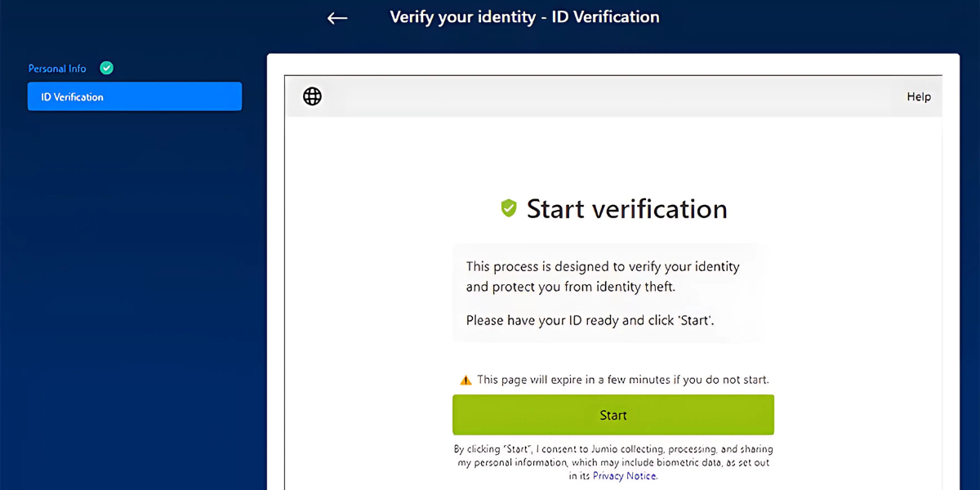Click 'Please have your ID ready' text

click(590, 320)
